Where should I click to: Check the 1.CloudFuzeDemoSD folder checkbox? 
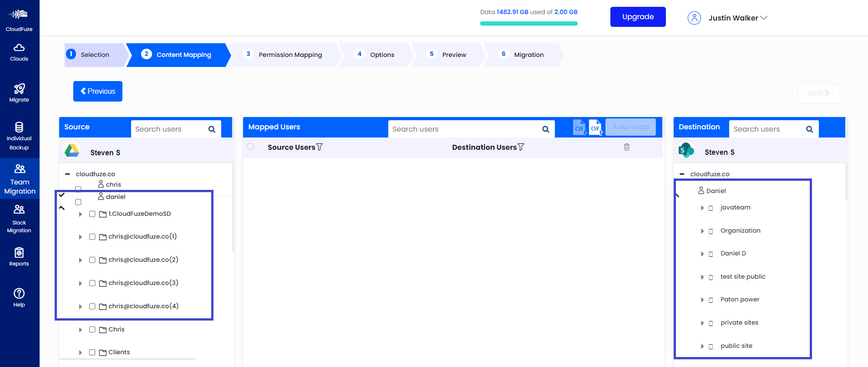pos(92,214)
